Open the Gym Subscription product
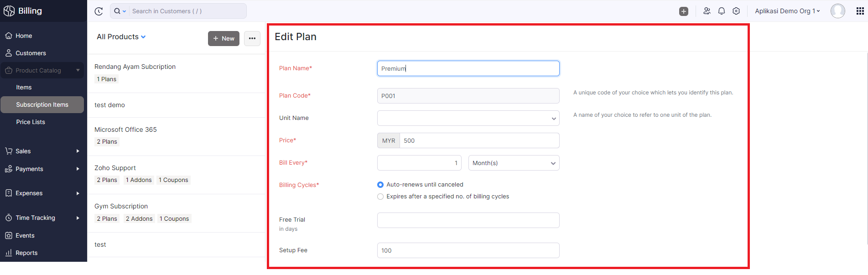Image resolution: width=868 pixels, height=275 pixels. coord(121,206)
